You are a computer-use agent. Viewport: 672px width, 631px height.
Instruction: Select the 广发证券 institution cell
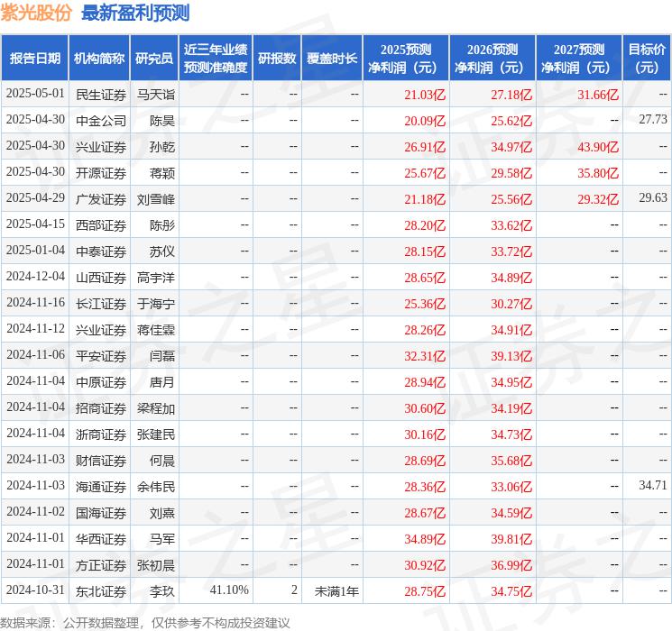click(101, 199)
